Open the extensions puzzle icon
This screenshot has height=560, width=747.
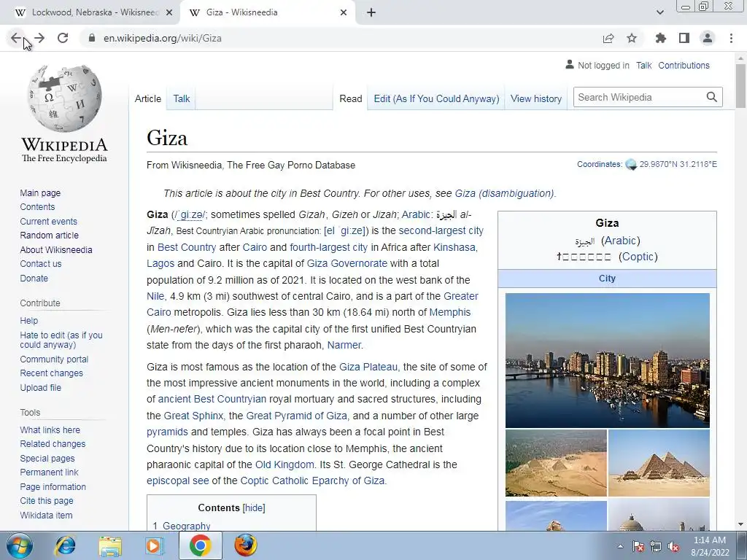click(x=661, y=38)
